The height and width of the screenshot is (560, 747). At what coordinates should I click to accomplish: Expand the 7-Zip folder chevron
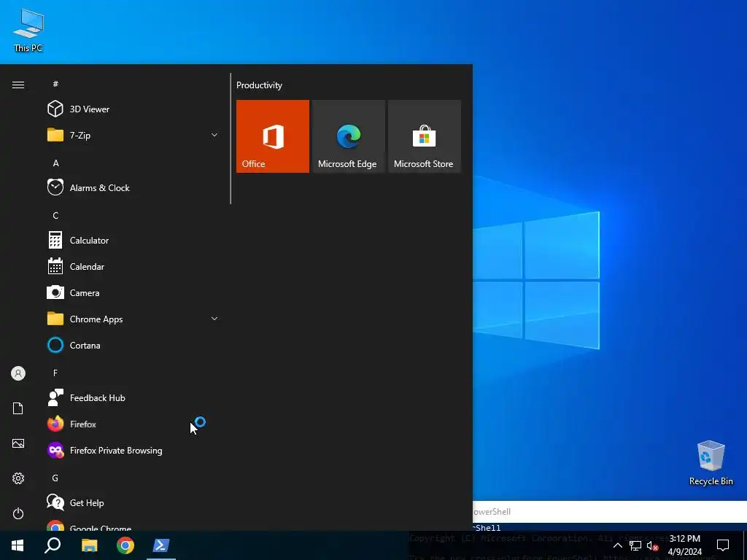(214, 135)
